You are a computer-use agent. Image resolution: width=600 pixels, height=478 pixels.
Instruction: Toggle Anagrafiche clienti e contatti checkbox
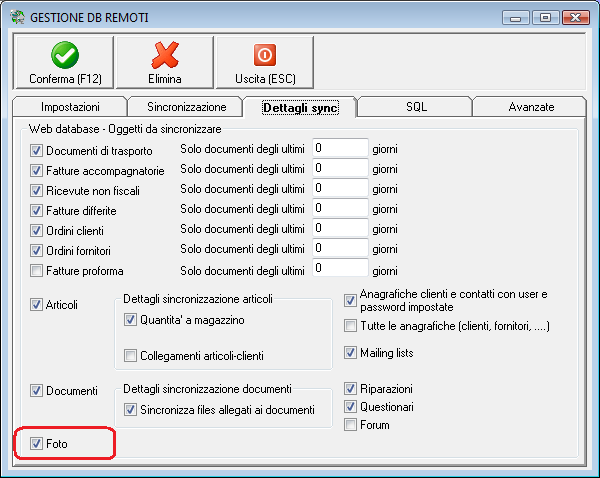[350, 300]
